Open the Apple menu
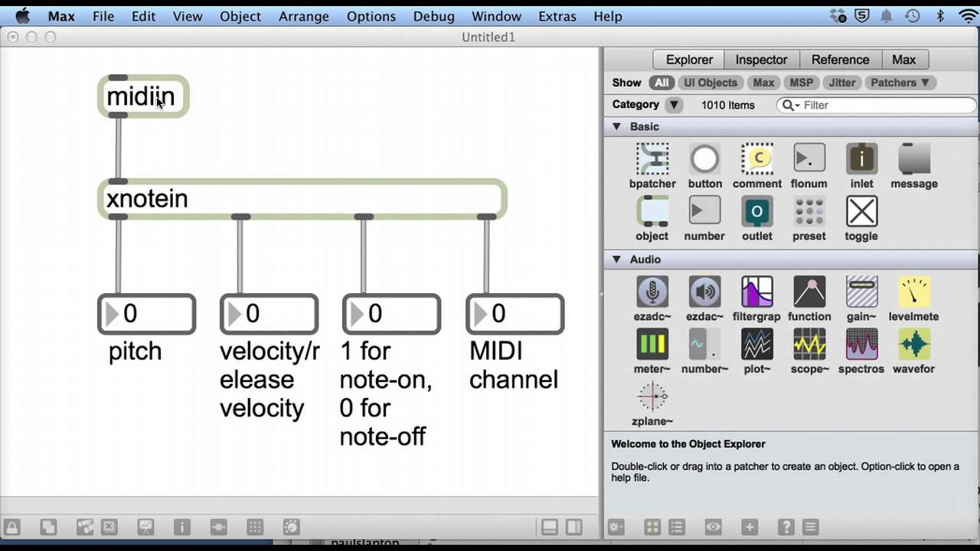The image size is (980, 551). click(x=22, y=16)
